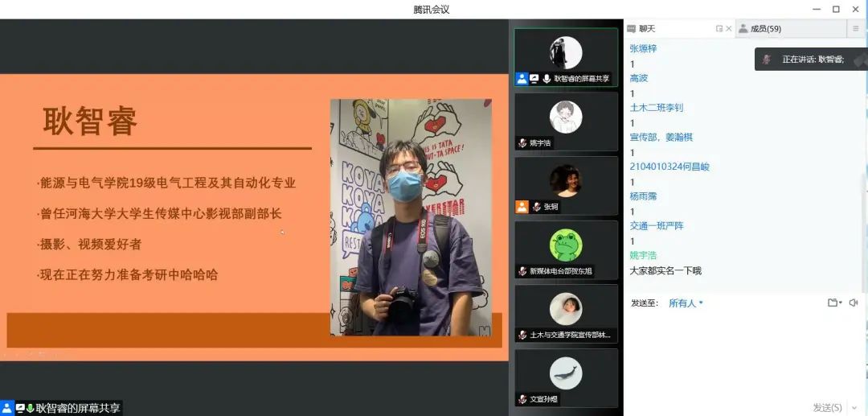
Task: Expand the folder icon's dropdown arrow
Action: point(841,303)
